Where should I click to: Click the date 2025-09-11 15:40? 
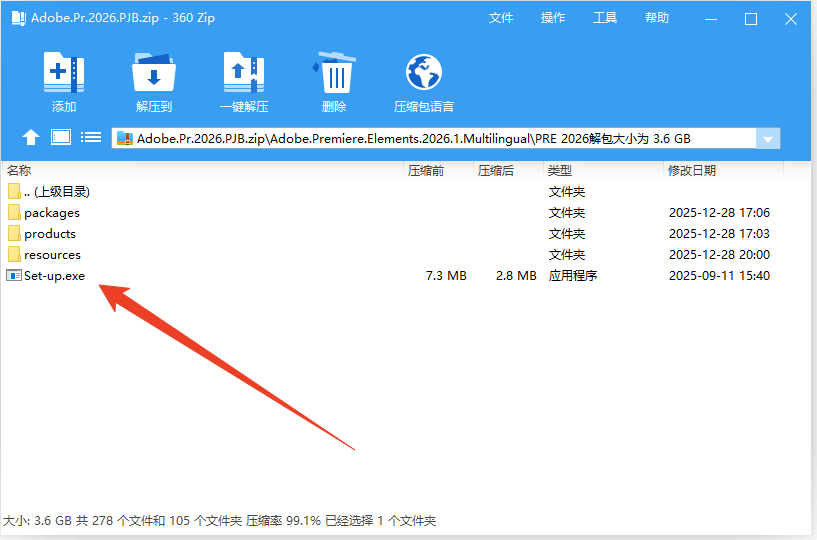click(719, 276)
